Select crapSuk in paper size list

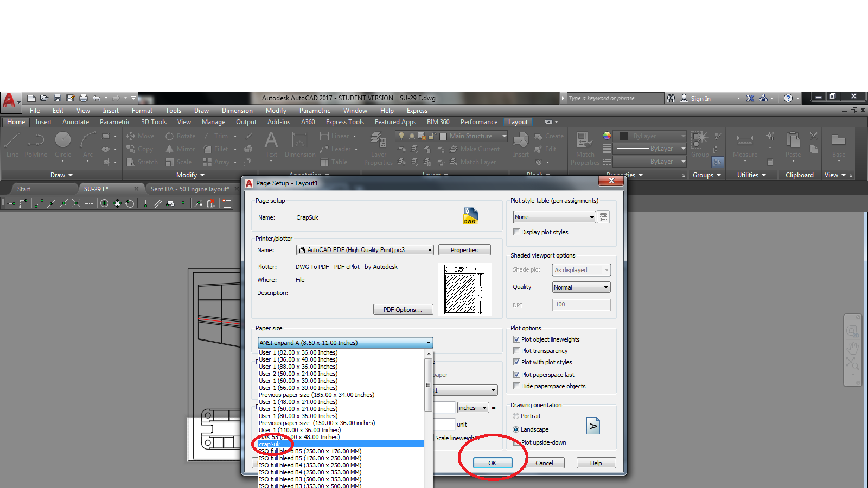click(341, 444)
